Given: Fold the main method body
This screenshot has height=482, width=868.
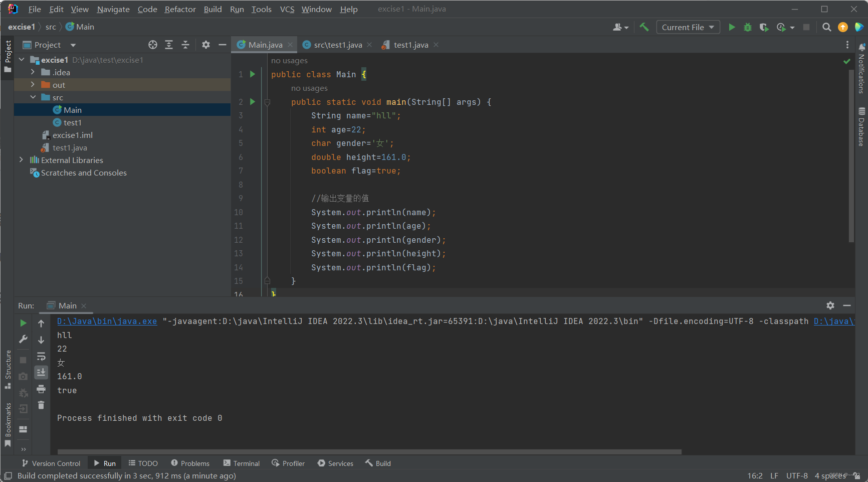Looking at the screenshot, I should pyautogui.click(x=267, y=102).
